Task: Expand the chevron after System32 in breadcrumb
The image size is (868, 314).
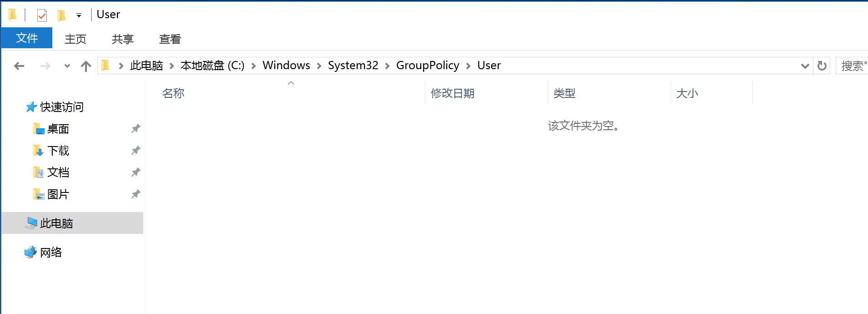Action: [387, 66]
